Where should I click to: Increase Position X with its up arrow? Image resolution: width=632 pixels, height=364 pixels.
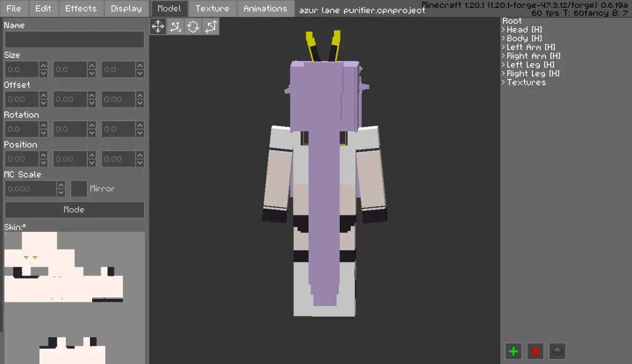(43, 155)
